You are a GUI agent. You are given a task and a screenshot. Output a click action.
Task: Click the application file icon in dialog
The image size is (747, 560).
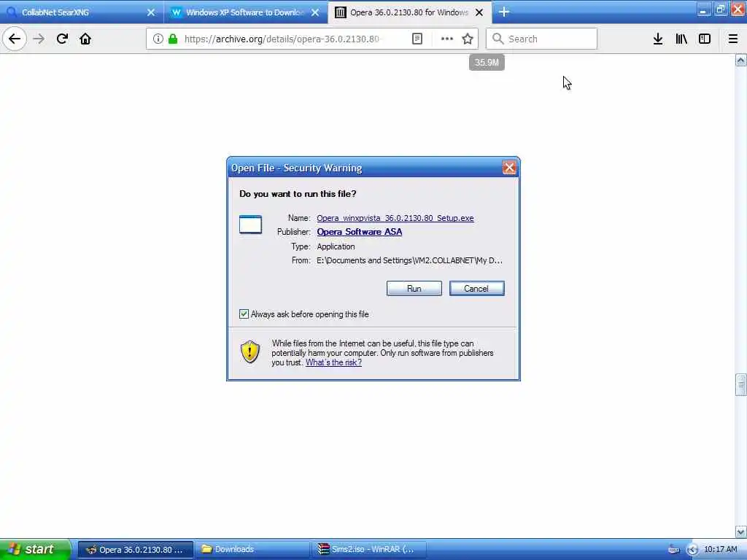(x=251, y=225)
